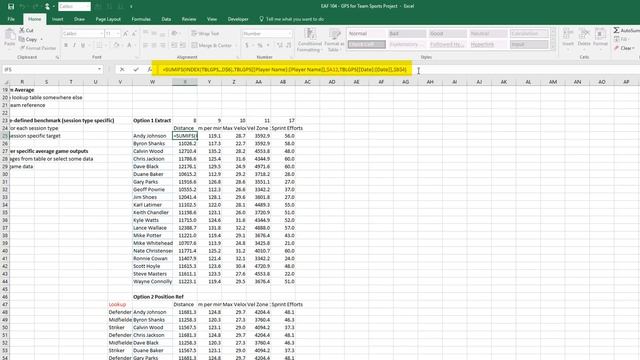Viewport: 640px width, 360px height.
Task: Open the font size dropdown
Action: (x=118, y=33)
